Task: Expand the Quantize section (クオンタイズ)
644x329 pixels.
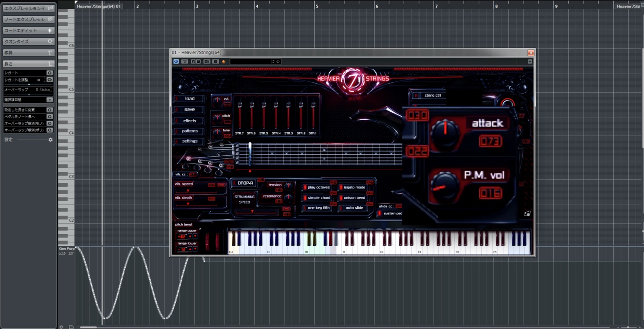Action: (x=29, y=41)
